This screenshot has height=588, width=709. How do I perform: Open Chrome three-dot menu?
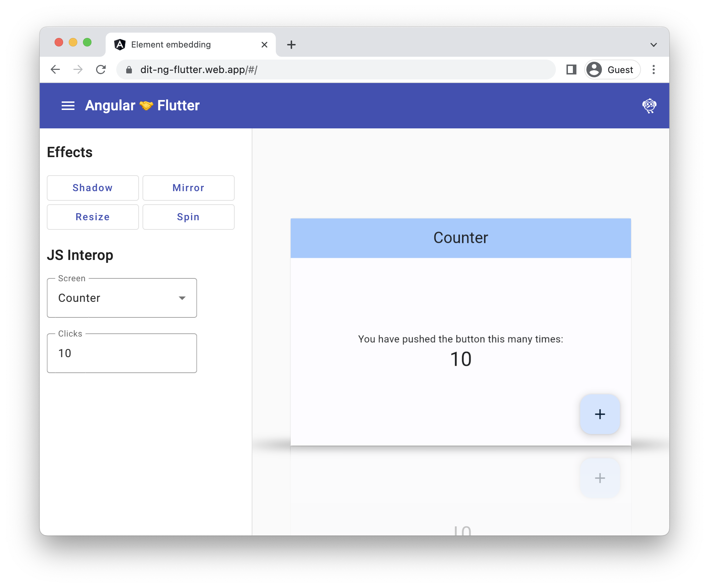[654, 70]
